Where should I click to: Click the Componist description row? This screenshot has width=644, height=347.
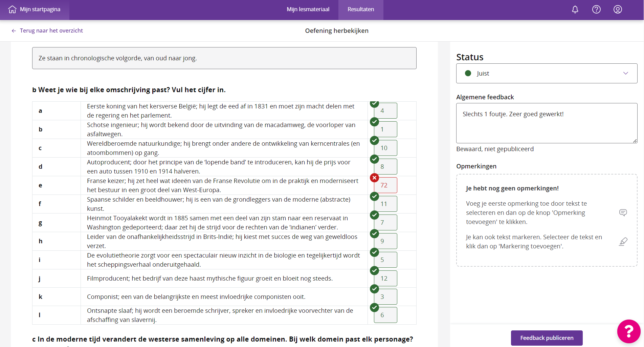(224, 297)
